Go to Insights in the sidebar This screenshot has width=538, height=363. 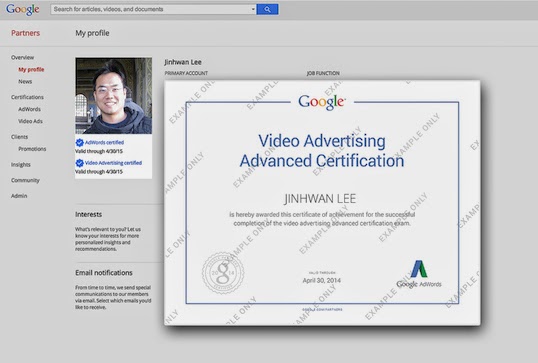(21, 165)
